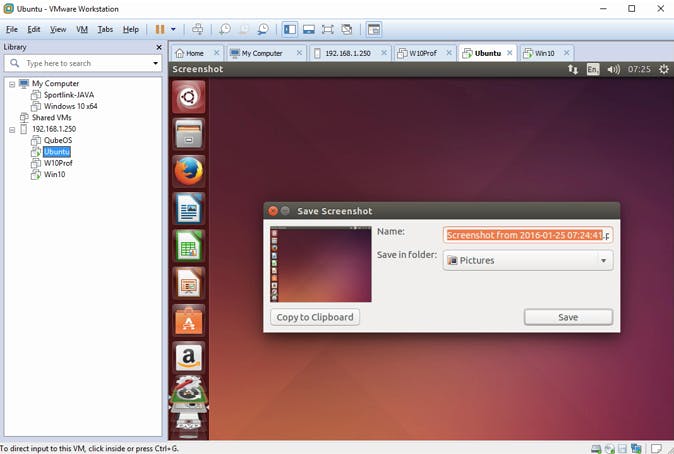Launch Firefox from the Ubuntu launcher
Viewport: 674px width, 454px height.
[x=189, y=171]
